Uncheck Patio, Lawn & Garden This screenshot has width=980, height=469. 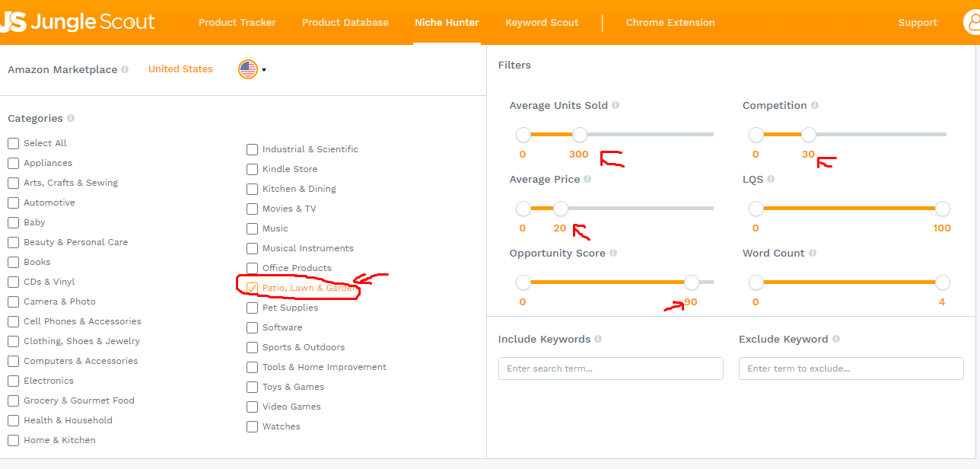[x=253, y=288]
